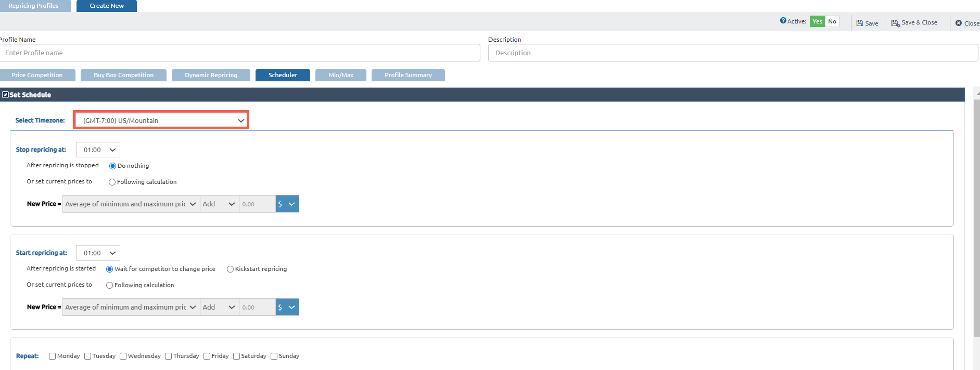Check the Wednesday repeat checkbox
Screen dimensions: 980x370
(x=123, y=356)
